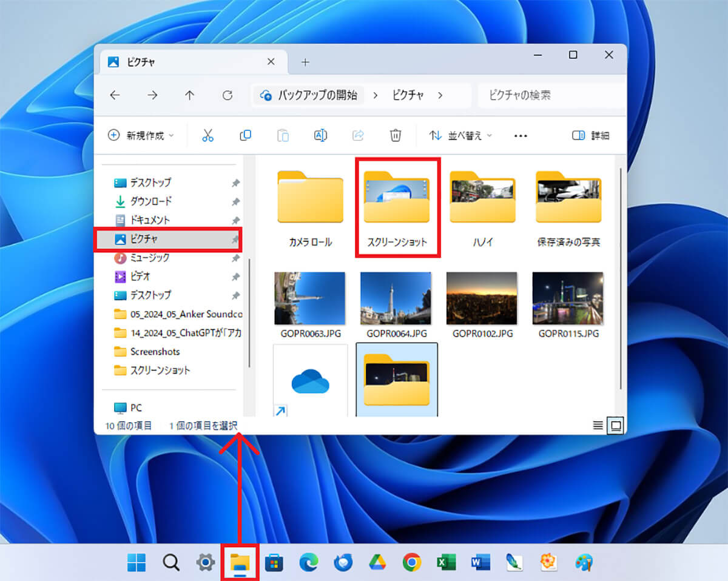The height and width of the screenshot is (581, 728).
Task: Launch Word from taskbar
Action: [x=480, y=563]
